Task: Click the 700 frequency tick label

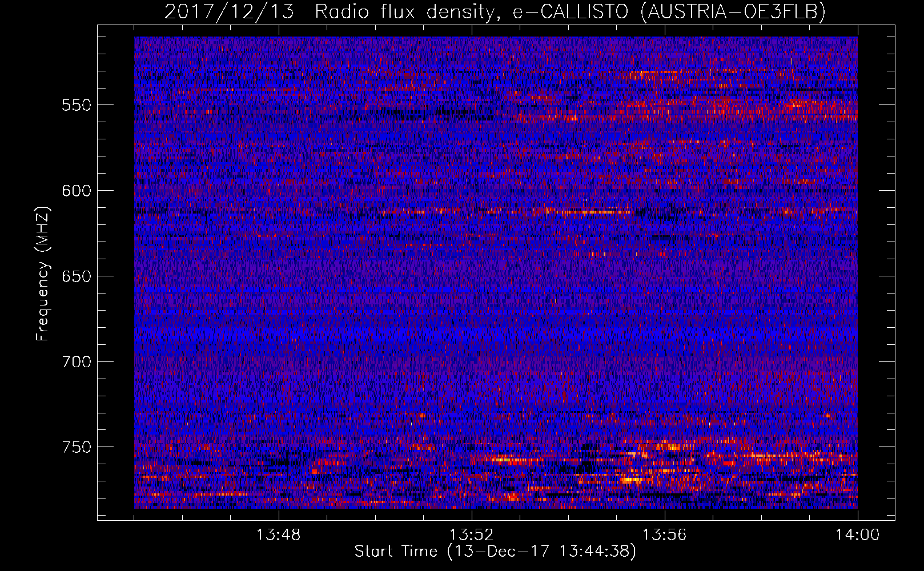Action: (77, 361)
